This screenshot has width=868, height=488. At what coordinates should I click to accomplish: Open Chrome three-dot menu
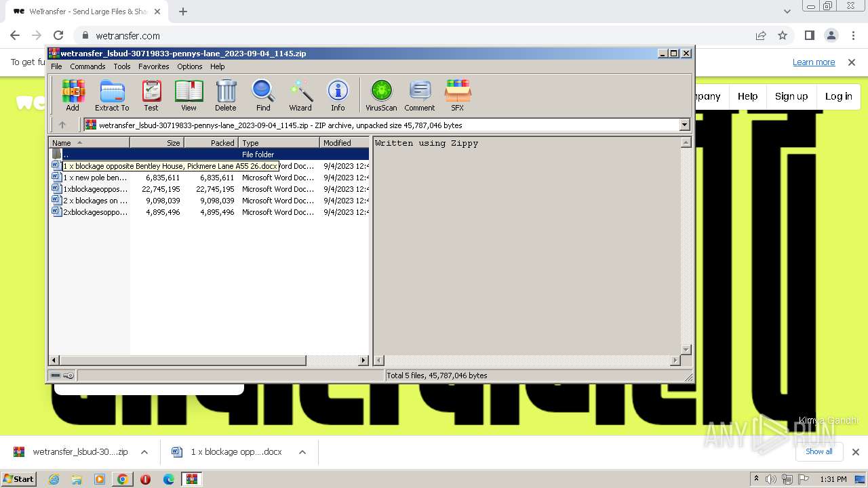pyautogui.click(x=852, y=36)
